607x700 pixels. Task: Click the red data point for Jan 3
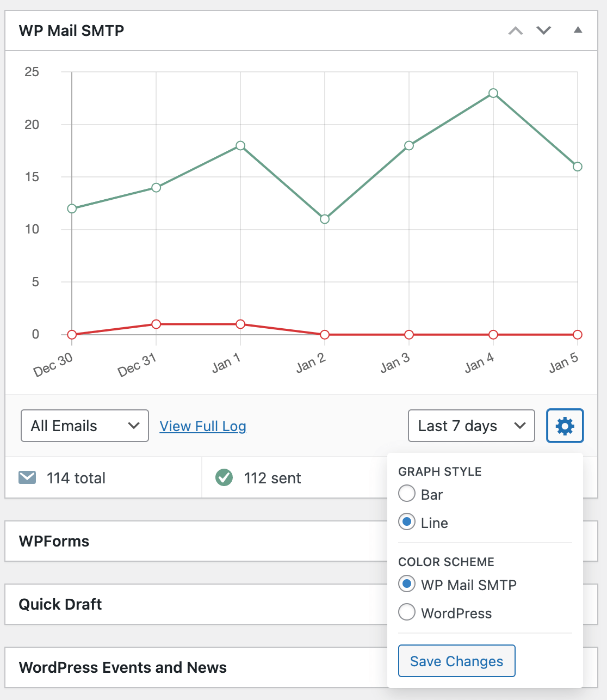pyautogui.click(x=409, y=334)
